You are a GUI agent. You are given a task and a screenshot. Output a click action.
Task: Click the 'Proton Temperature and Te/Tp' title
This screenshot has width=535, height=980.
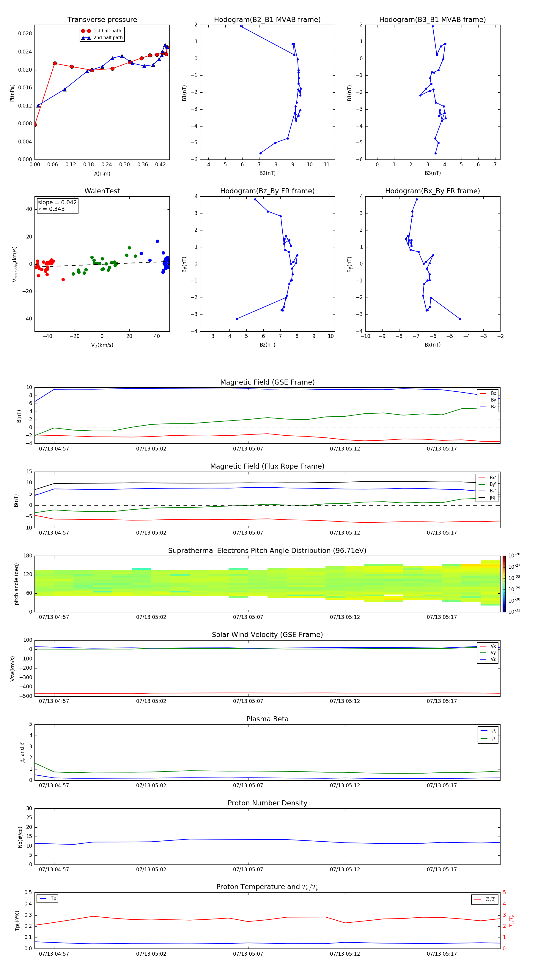[x=267, y=887]
